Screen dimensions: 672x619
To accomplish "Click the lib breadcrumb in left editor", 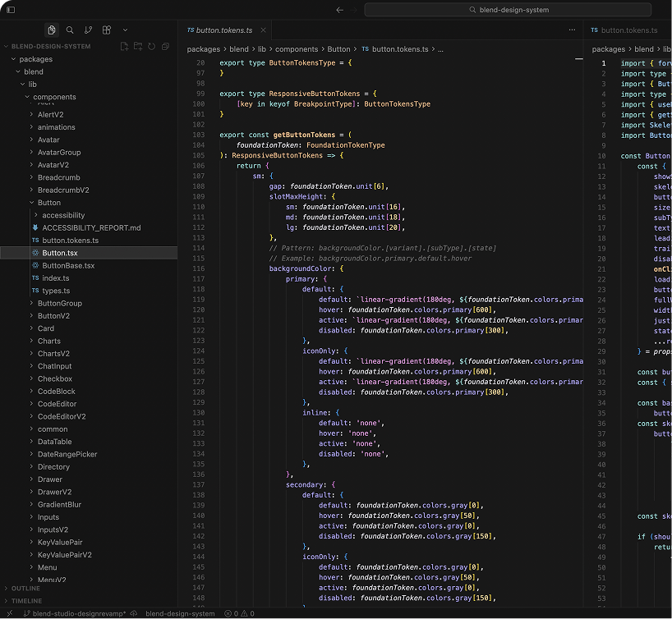I will pyautogui.click(x=262, y=49).
